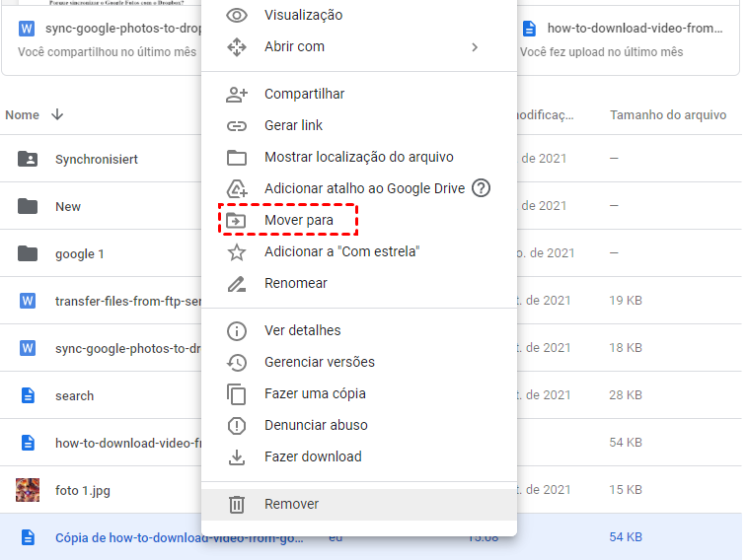Click the star icon for Com estrela
This screenshot has width=747, height=560.
point(237,251)
